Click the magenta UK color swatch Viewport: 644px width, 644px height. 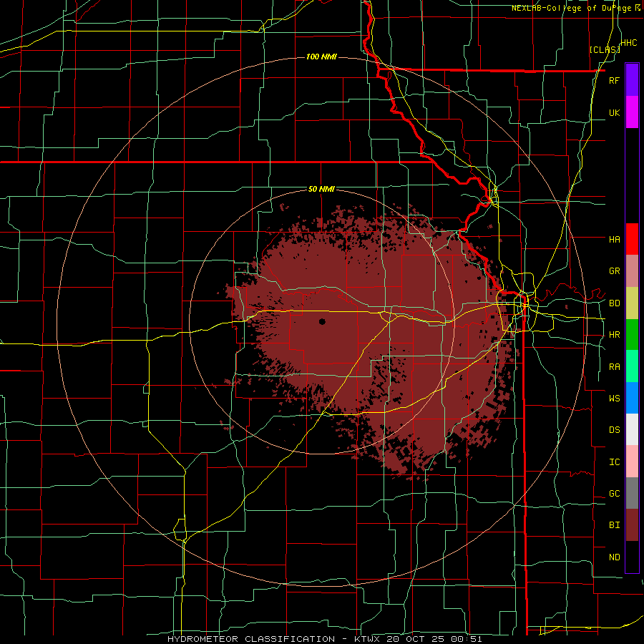coord(632,112)
